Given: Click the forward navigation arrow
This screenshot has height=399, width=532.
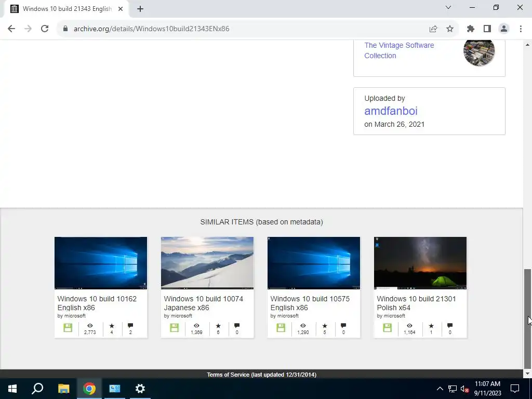Looking at the screenshot, I should click(x=28, y=29).
